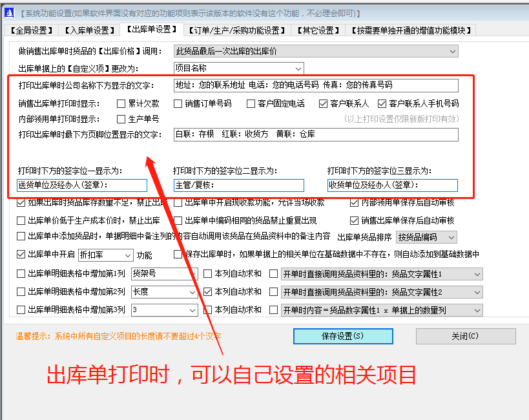Screen dimensions: 529x420
Task: Switch to the 【入库单设置】 tab
Action: click(89, 29)
